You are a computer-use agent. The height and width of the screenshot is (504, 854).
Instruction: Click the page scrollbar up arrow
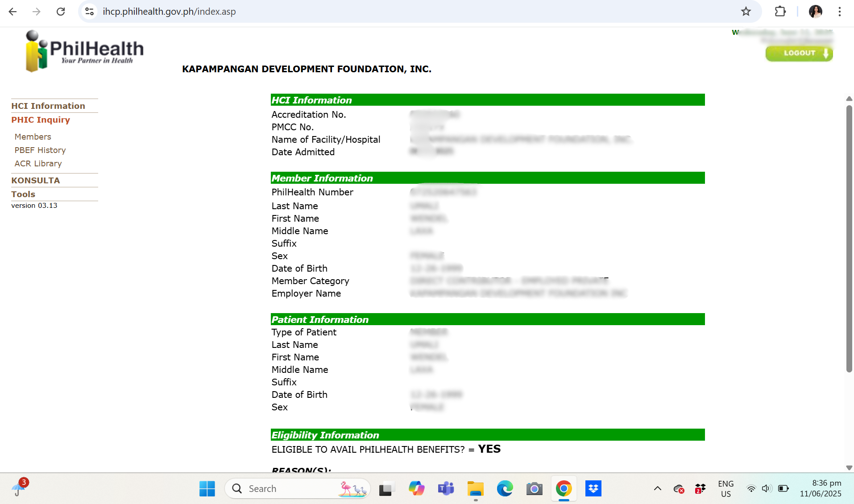849,99
